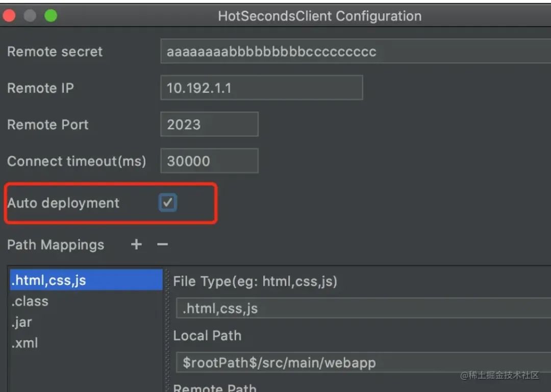Add a new path mapping with plus icon
This screenshot has height=392, width=551.
point(136,244)
